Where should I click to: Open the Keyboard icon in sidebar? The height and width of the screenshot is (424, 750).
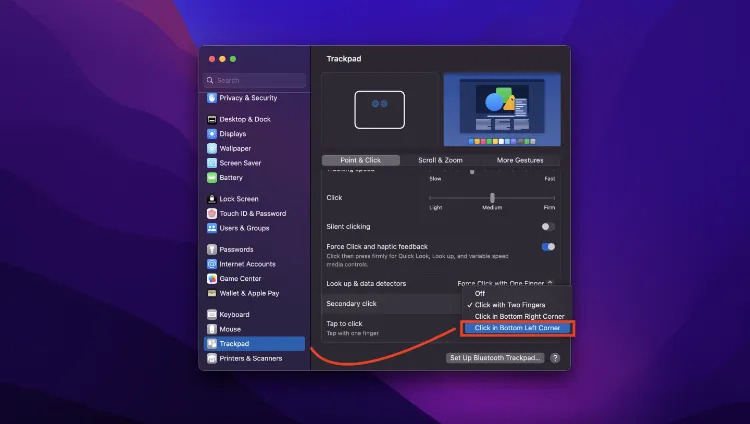click(212, 314)
